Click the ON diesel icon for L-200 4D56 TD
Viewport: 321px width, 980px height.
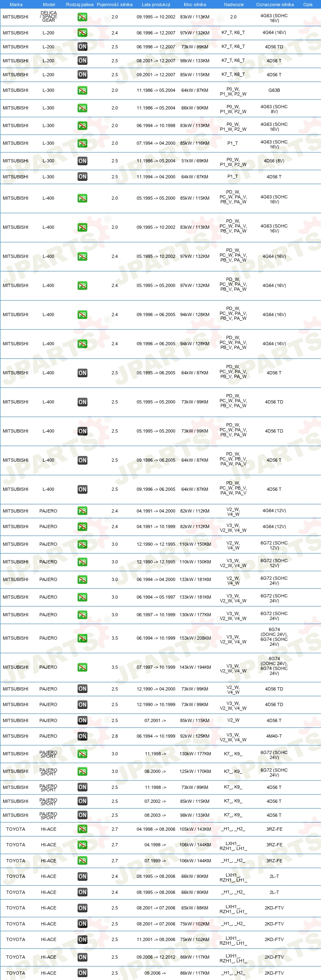[83, 47]
